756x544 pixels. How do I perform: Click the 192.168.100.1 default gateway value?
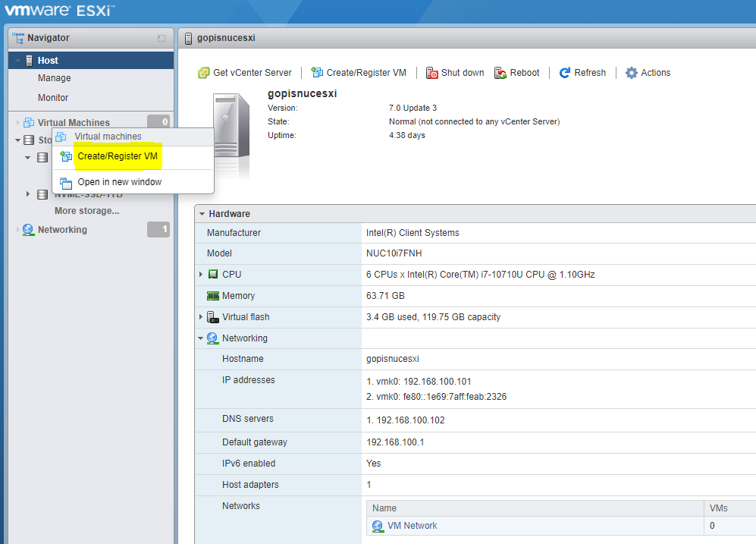coord(395,442)
